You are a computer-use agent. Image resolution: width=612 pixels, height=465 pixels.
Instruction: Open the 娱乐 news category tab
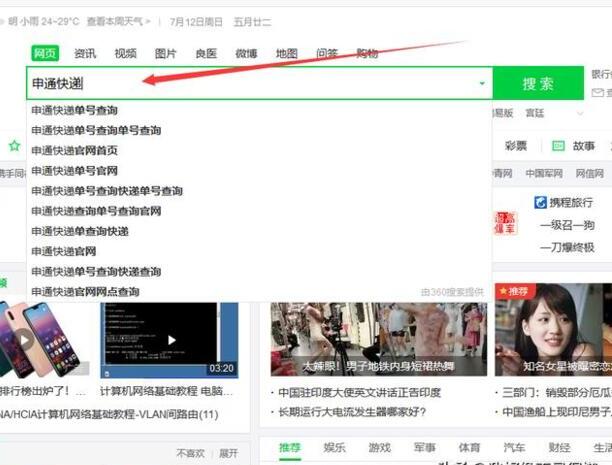click(335, 448)
